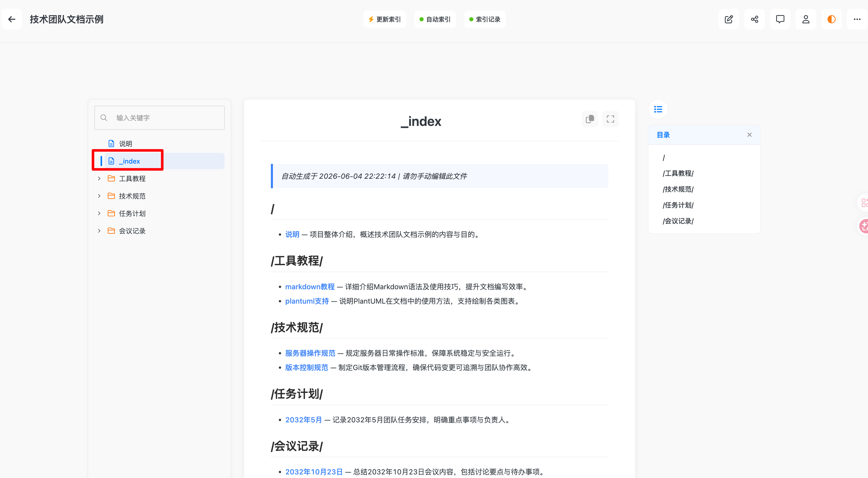The height and width of the screenshot is (478, 868).
Task: Open the three-dot more menu
Action: point(857,19)
